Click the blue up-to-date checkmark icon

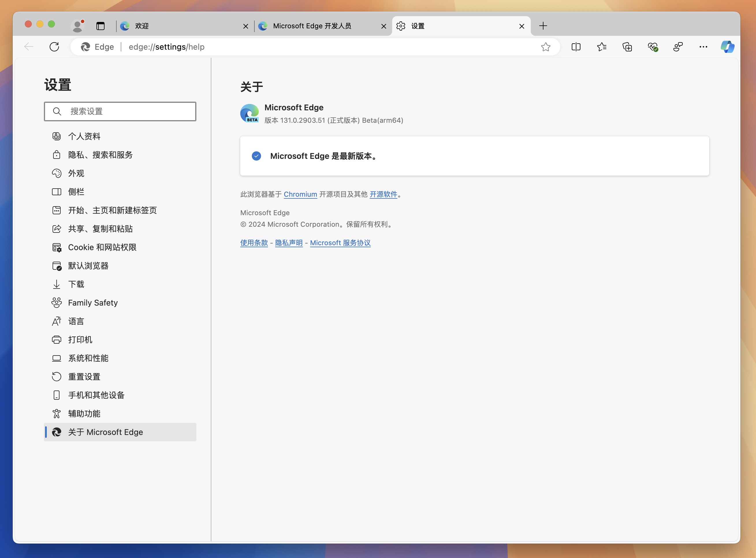[x=256, y=156]
